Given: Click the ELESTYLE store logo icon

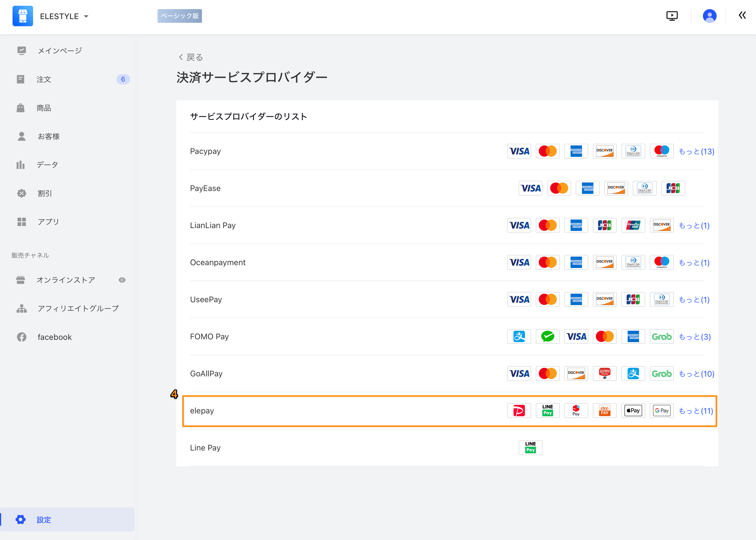Looking at the screenshot, I should [x=23, y=16].
